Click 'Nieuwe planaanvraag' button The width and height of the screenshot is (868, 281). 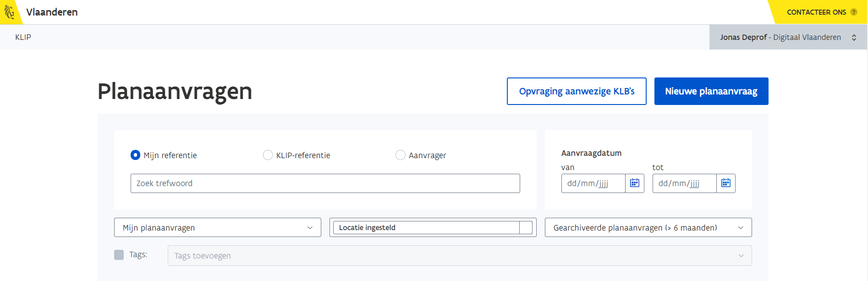pyautogui.click(x=711, y=91)
